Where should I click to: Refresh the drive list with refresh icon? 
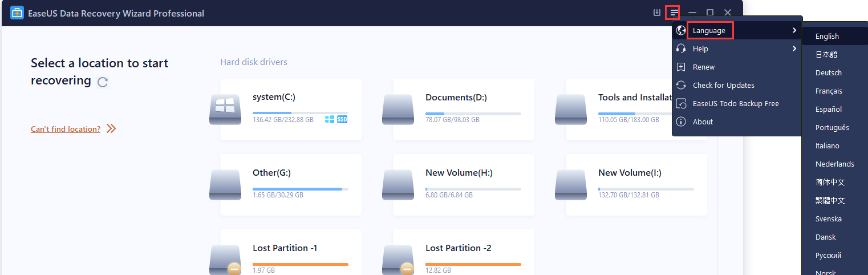click(x=103, y=82)
